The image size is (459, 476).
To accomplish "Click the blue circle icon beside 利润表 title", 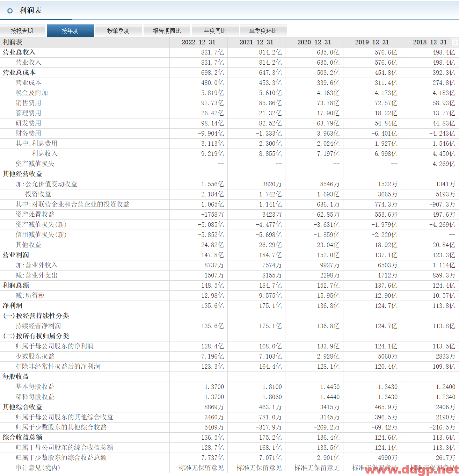I will [10, 11].
